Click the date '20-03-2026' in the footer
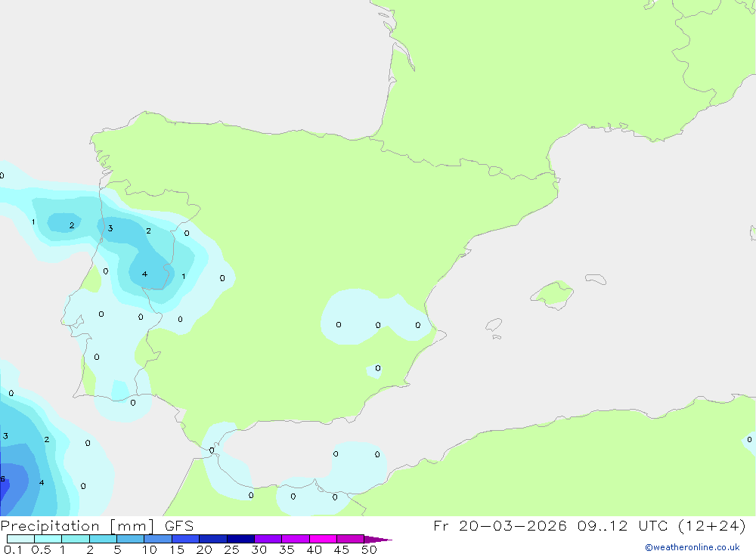 click(x=513, y=525)
